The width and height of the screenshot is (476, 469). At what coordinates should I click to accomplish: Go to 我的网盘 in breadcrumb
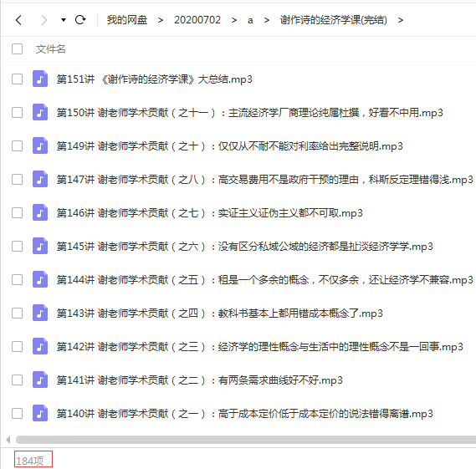pyautogui.click(x=127, y=20)
